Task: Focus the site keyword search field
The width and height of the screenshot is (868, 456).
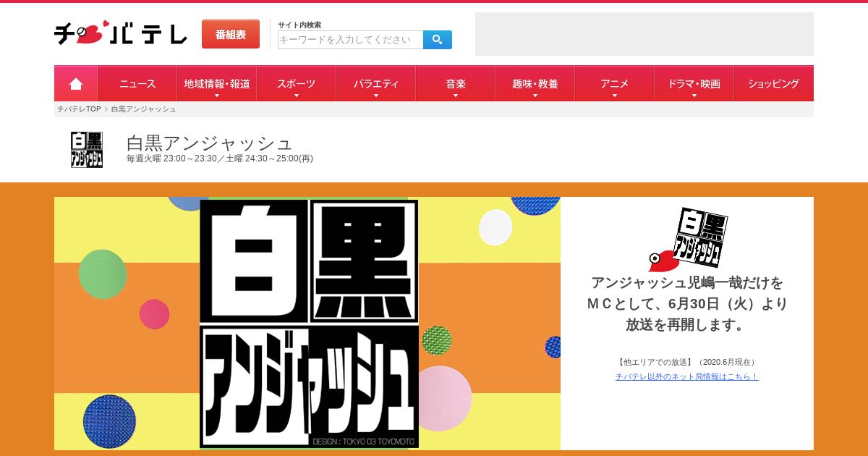Action: click(350, 40)
